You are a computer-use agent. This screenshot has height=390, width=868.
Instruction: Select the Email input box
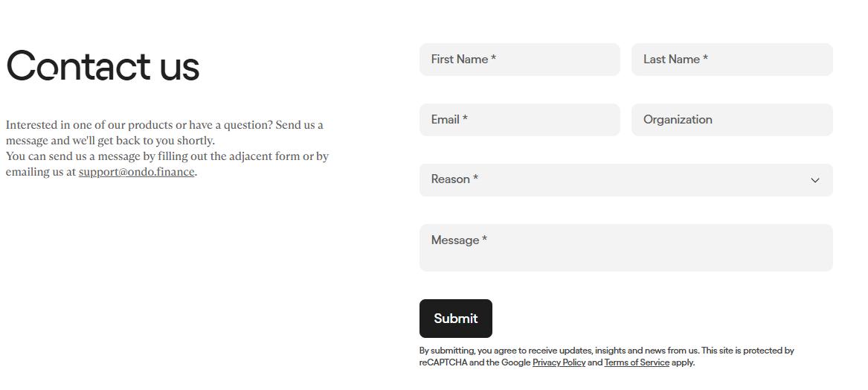coord(519,120)
